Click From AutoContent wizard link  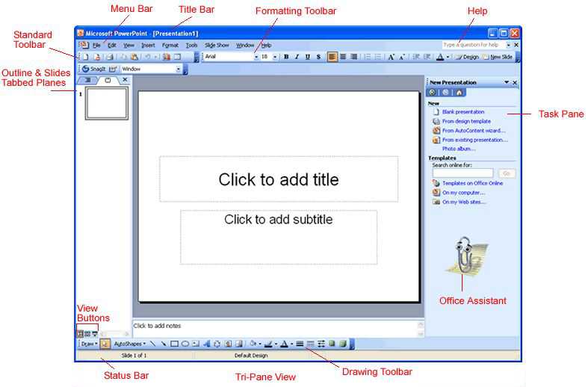tap(474, 131)
